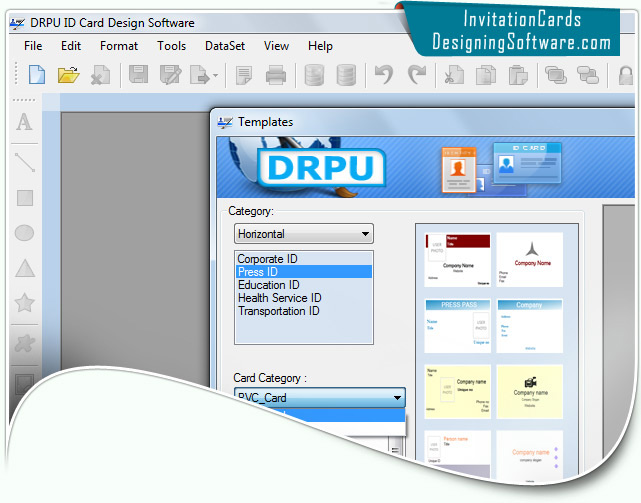The image size is (641, 503).
Task: Click the Print icon in toolbar
Action: (x=276, y=74)
